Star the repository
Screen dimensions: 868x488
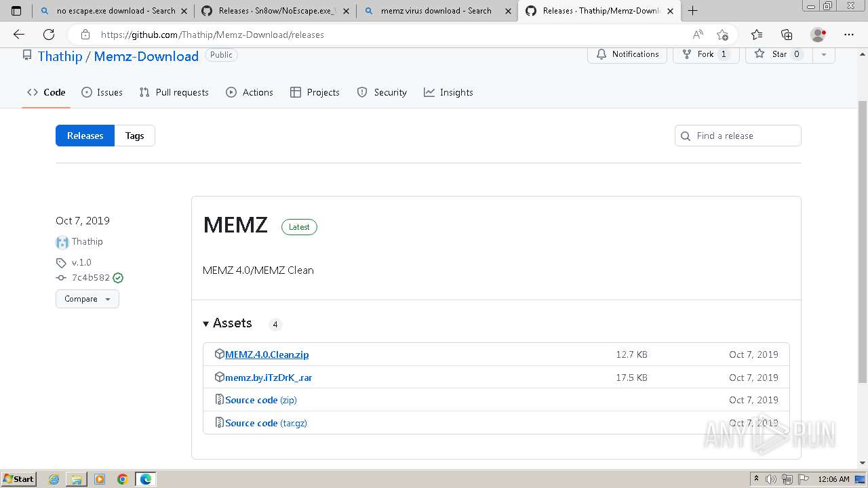click(x=778, y=54)
